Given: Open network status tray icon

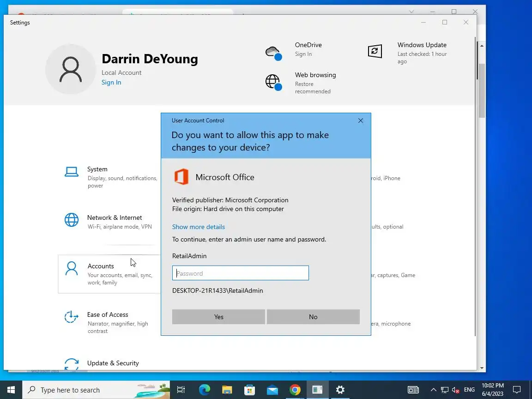Looking at the screenshot, I should pos(444,390).
